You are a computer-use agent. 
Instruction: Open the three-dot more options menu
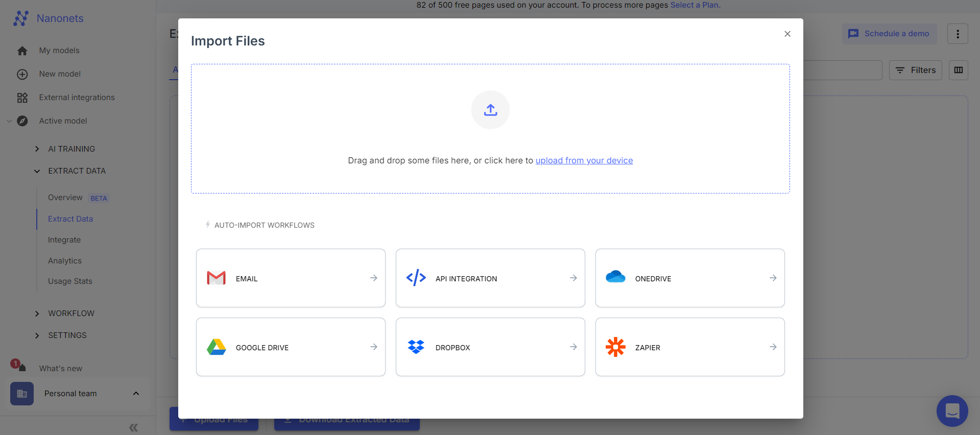[958, 34]
